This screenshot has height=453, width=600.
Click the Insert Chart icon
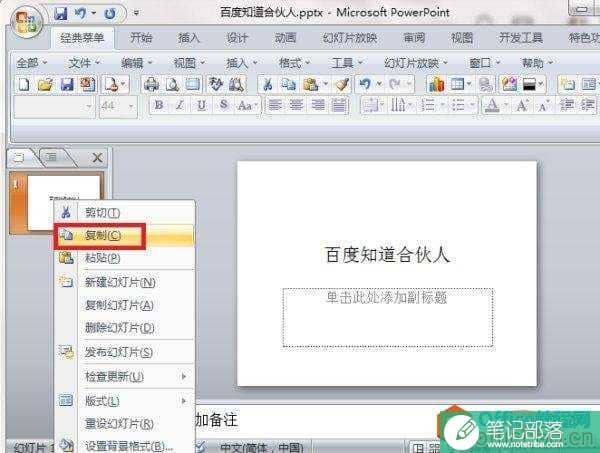click(436, 84)
